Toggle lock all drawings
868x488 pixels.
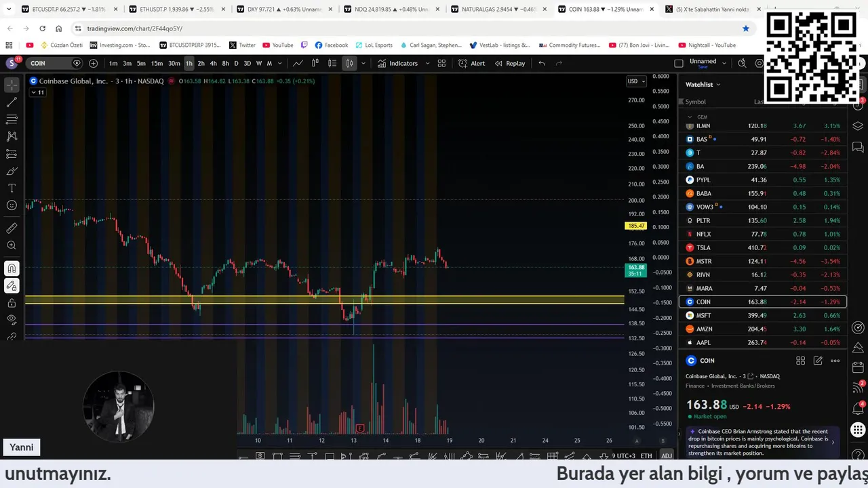click(12, 303)
